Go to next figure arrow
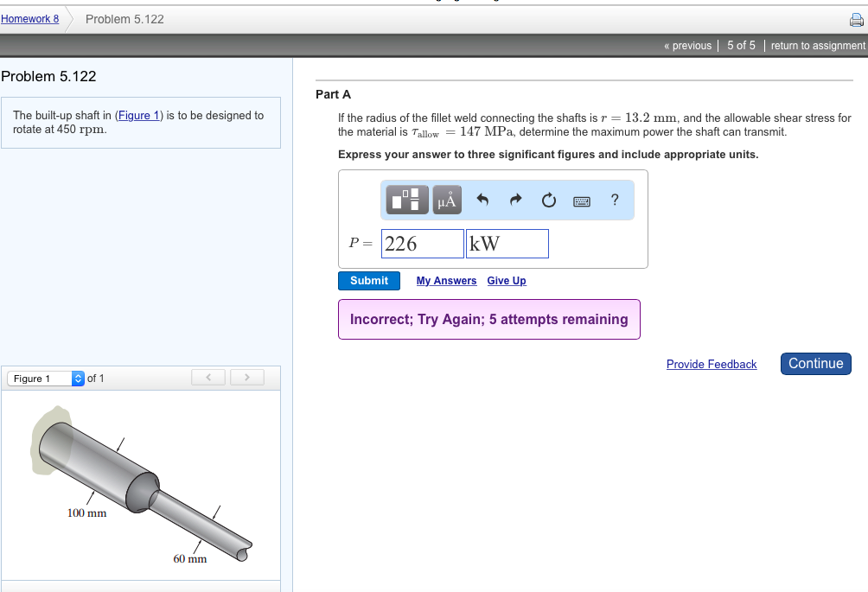Viewport: 868px width, 592px height. (246, 378)
